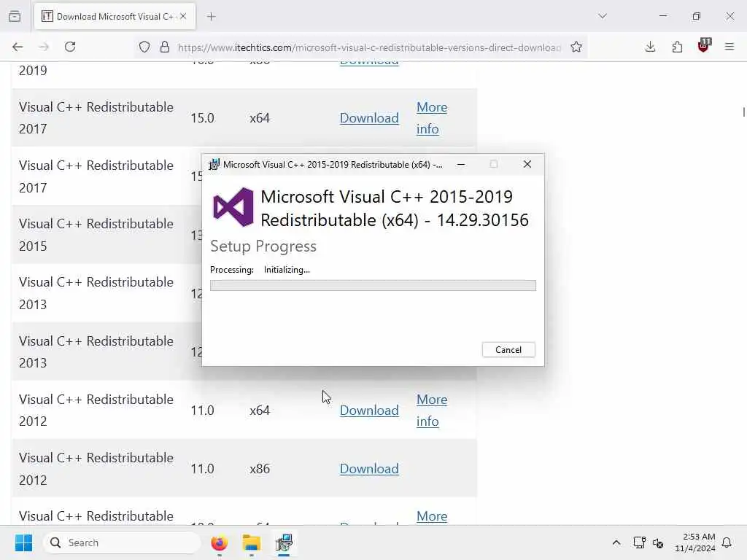The height and width of the screenshot is (560, 747).
Task: Click the installer icon in dialog title bar
Action: tap(214, 164)
